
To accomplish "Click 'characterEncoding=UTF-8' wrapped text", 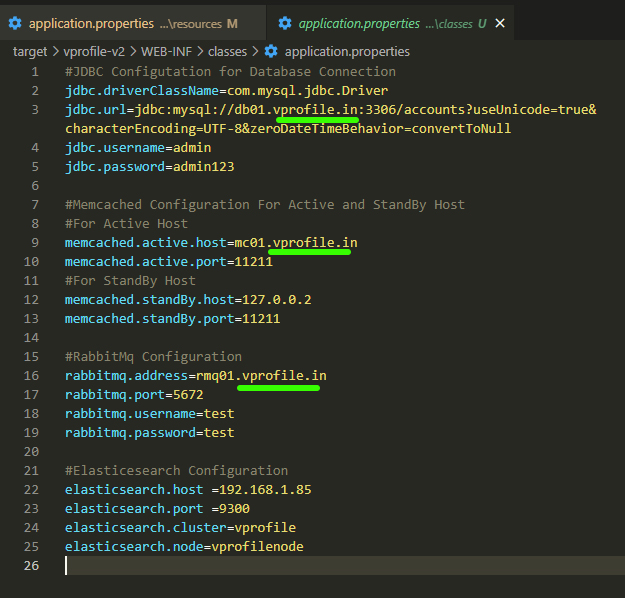I will click(153, 129).
